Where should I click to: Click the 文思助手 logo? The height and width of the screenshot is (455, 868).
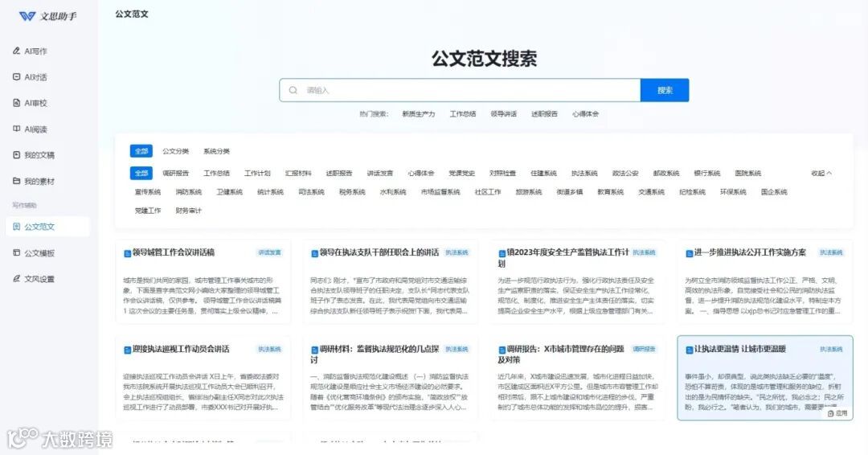(x=47, y=17)
